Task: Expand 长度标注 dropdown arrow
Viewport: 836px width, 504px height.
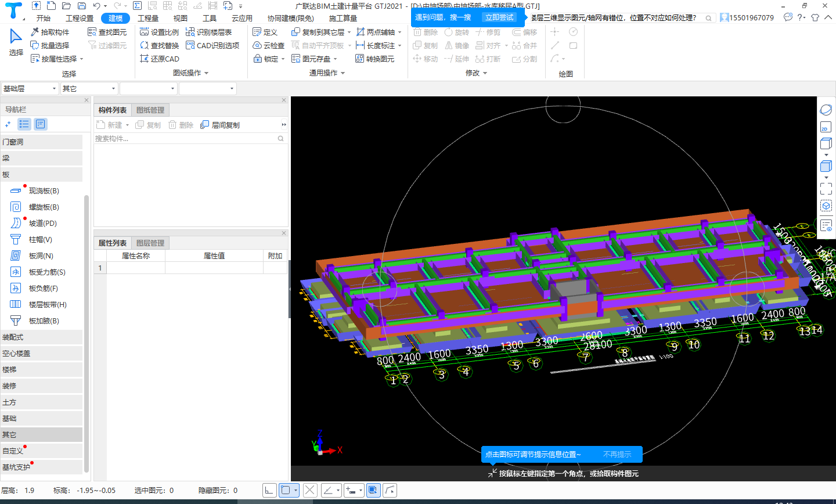Action: pyautogui.click(x=399, y=46)
